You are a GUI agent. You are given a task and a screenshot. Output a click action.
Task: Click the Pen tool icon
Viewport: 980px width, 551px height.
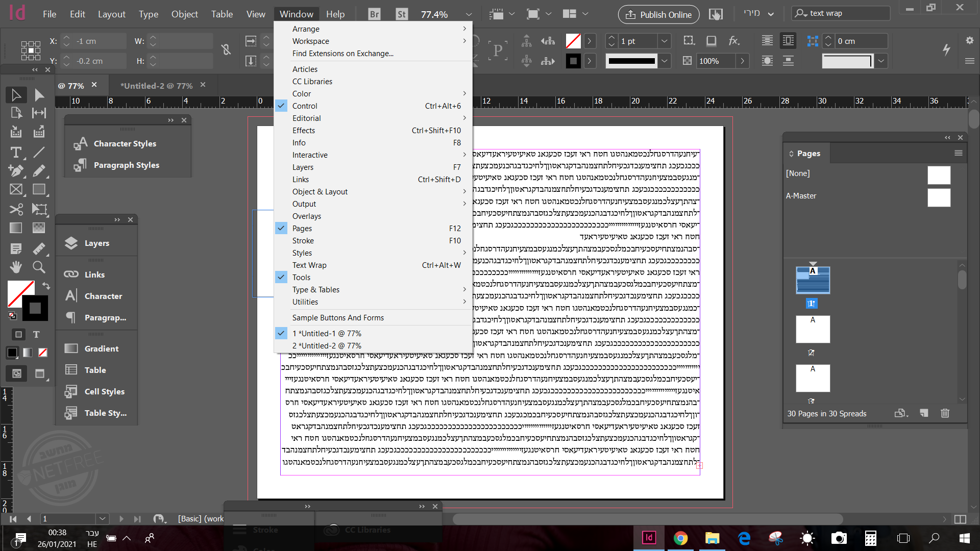16,171
